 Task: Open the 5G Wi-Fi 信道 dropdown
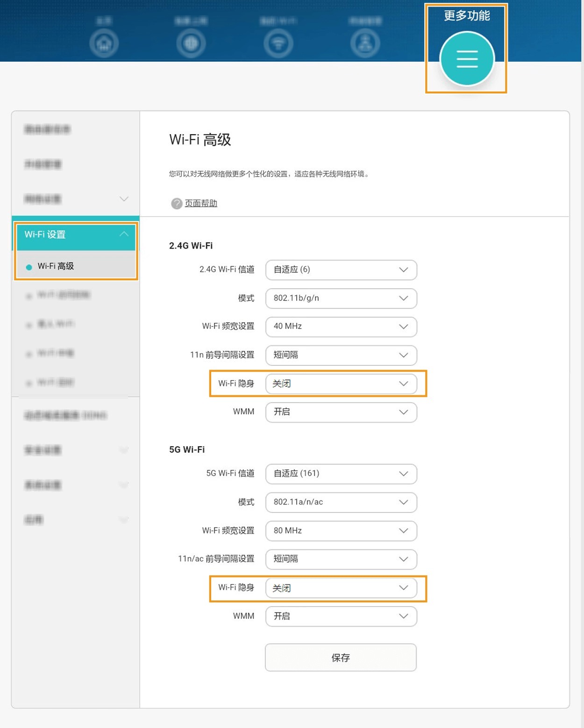tap(341, 474)
